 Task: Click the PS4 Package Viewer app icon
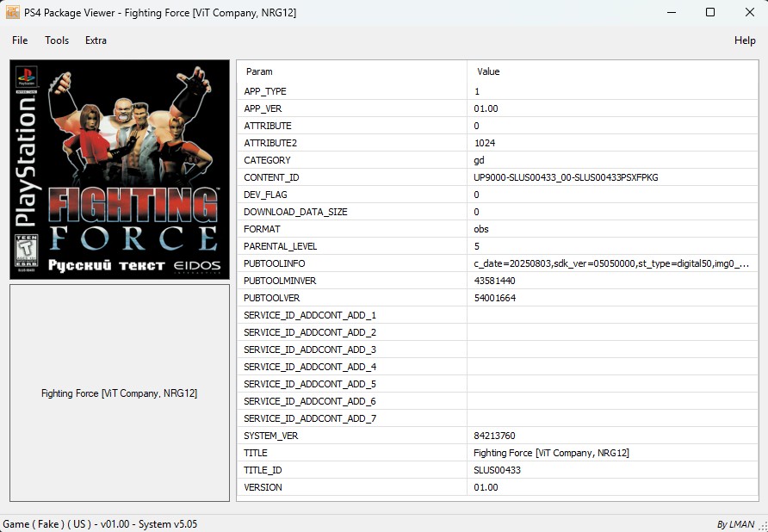coord(13,12)
